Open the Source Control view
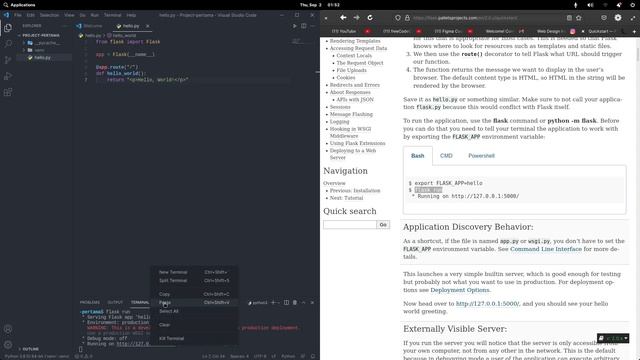 click(8, 60)
